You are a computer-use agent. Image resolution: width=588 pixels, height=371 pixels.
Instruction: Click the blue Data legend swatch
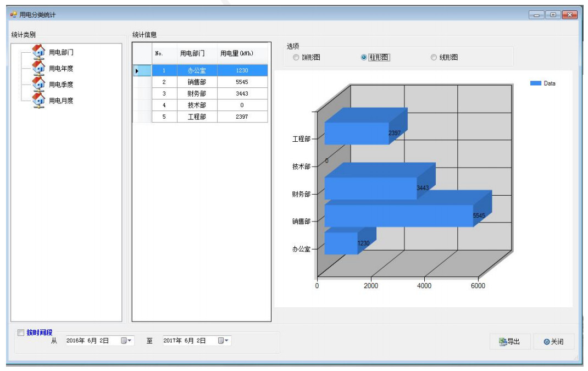(x=535, y=84)
